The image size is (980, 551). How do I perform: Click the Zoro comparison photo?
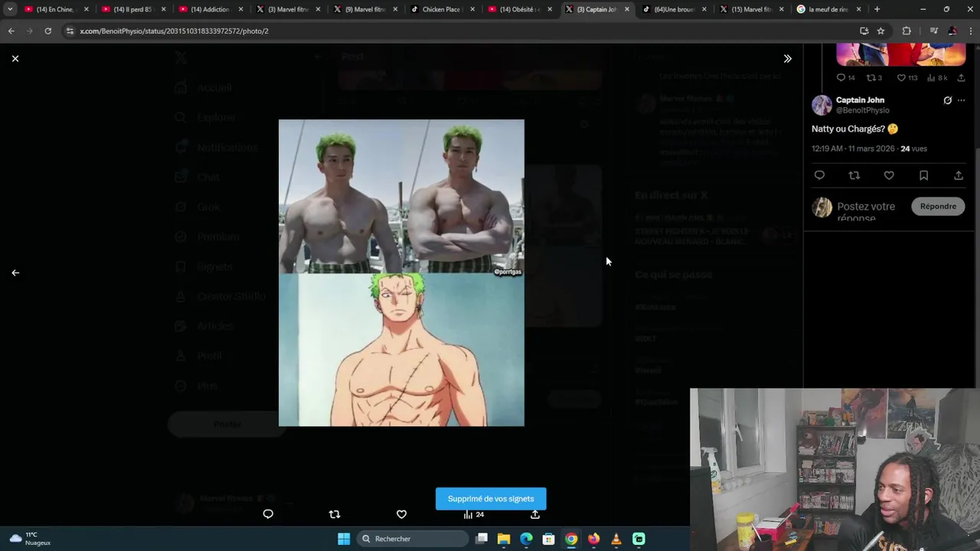coord(401,272)
